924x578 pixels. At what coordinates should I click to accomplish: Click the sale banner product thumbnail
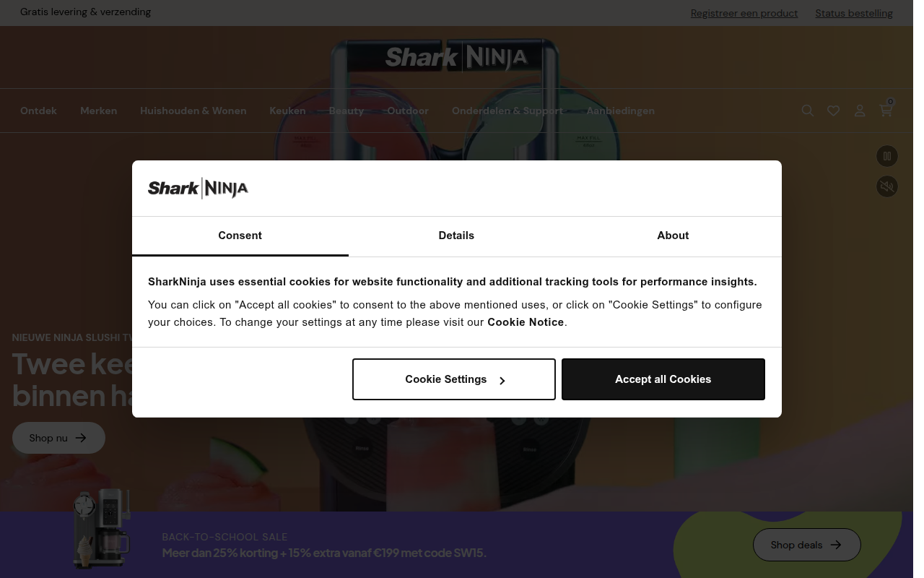tap(102, 529)
